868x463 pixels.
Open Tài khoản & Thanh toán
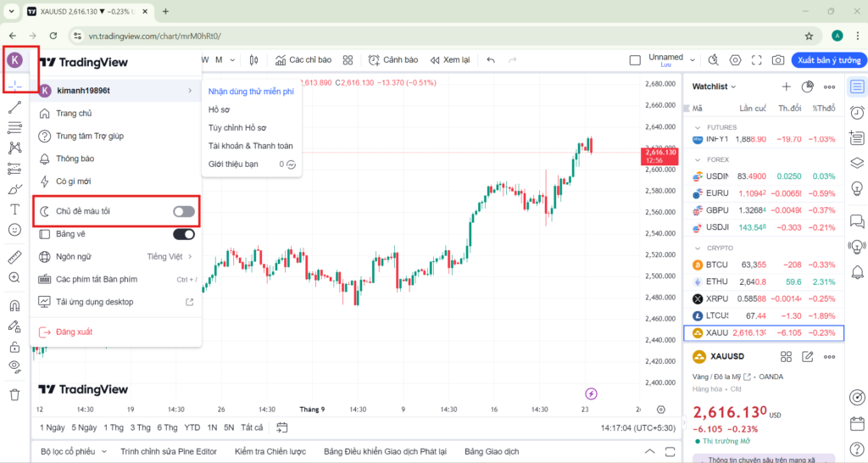coord(251,146)
